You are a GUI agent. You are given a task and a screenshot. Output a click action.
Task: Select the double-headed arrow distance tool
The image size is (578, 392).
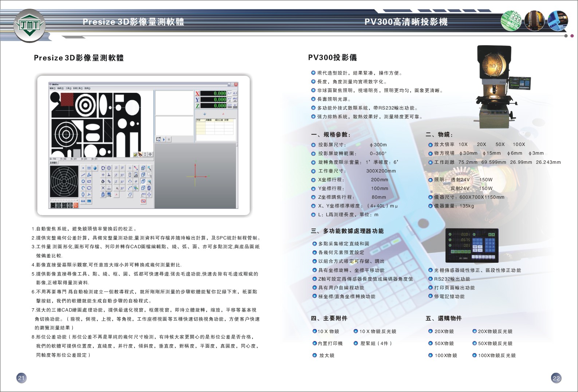(83, 201)
